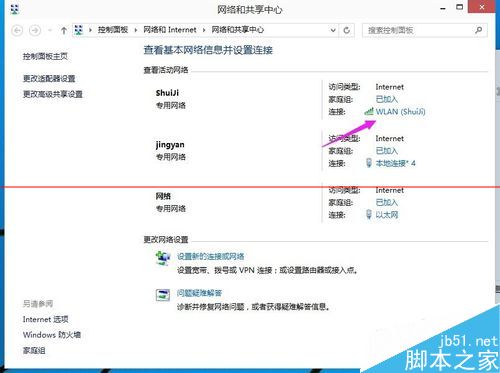Click the Forward navigation arrow
Image resolution: width=500 pixels, height=373 pixels.
35,30
